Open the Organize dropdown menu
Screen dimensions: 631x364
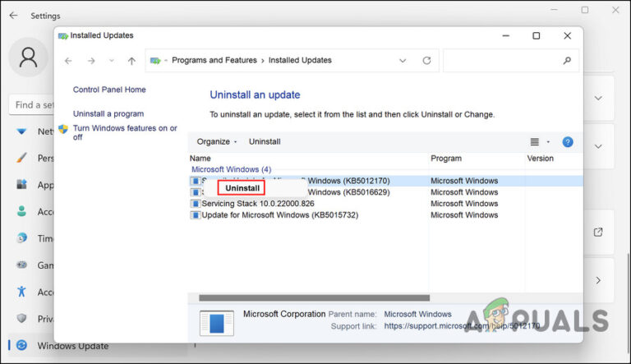[x=217, y=141]
